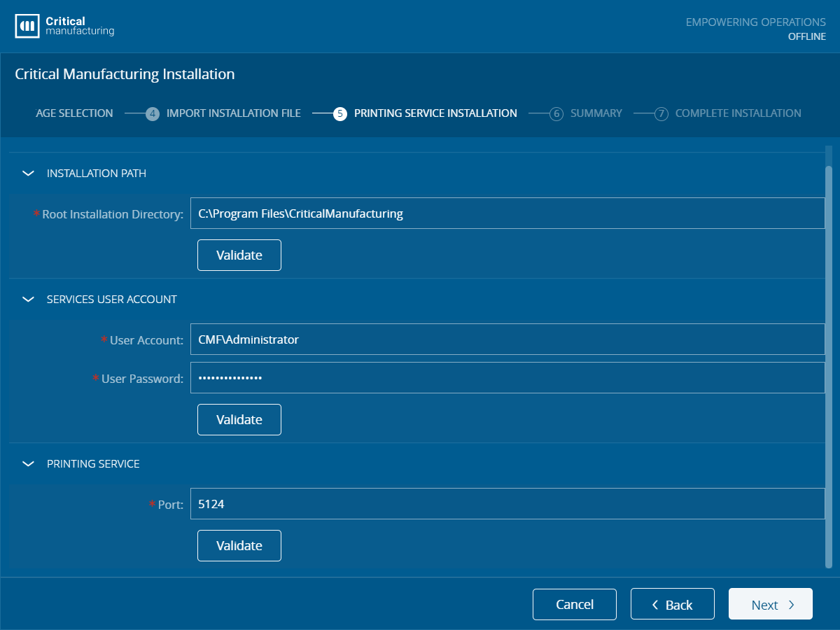Validate the services user account credentials

click(x=239, y=419)
